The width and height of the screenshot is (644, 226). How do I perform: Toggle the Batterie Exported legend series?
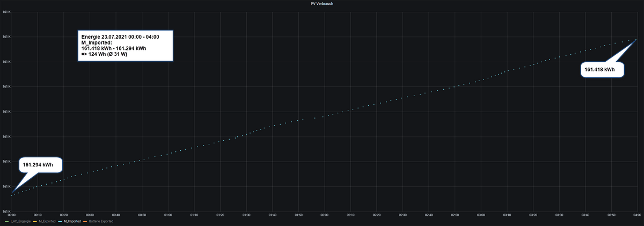click(x=100, y=221)
